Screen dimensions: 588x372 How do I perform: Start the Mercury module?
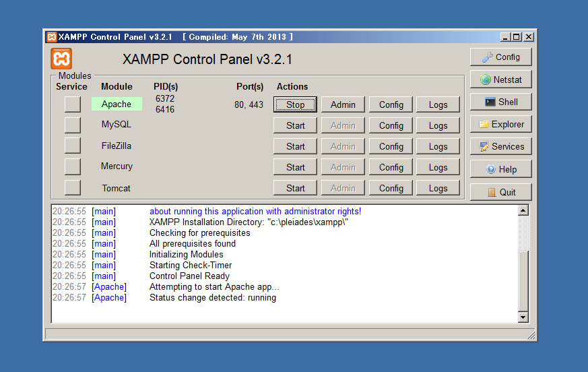295,167
